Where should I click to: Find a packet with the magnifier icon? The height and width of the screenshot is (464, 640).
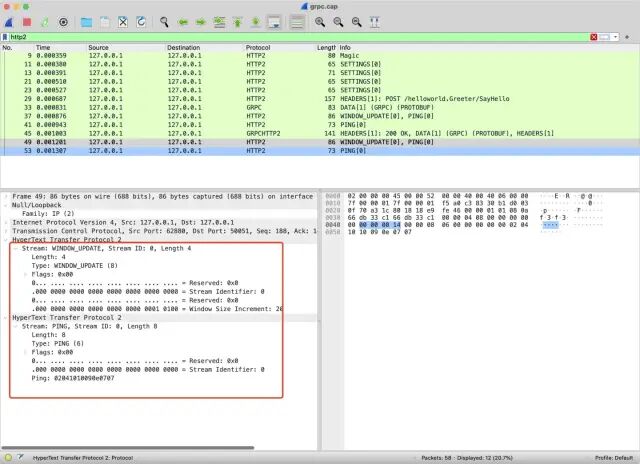click(x=164, y=22)
